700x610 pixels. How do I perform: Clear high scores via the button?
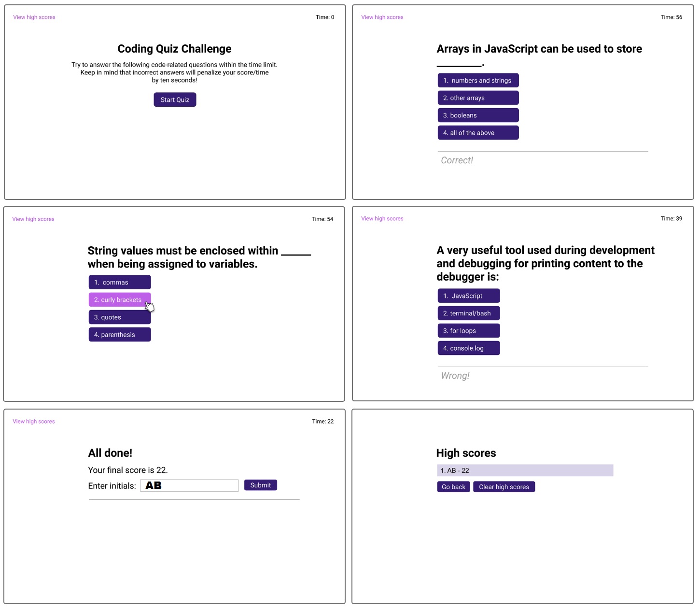coord(504,487)
